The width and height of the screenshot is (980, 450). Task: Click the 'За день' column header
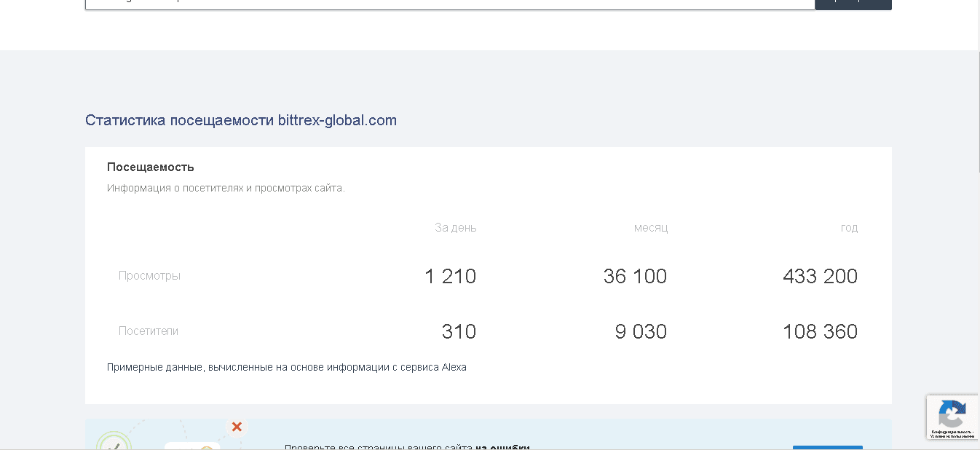pyautogui.click(x=456, y=227)
